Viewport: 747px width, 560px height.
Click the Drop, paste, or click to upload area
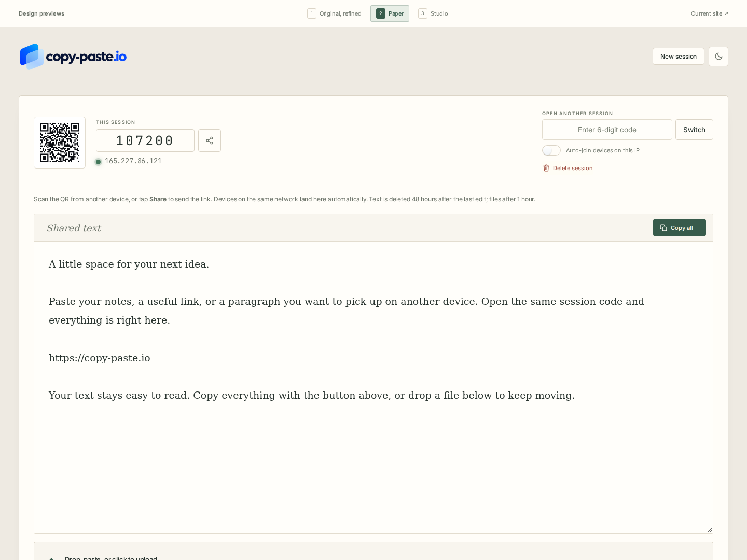[374, 552]
